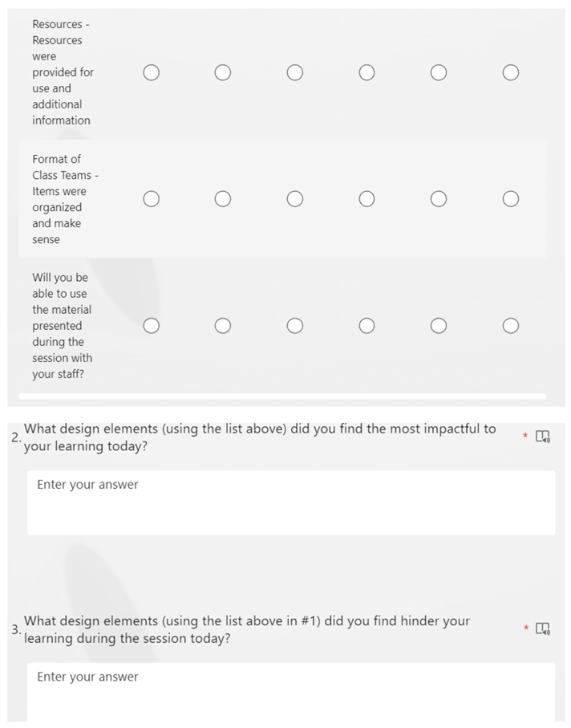Image resolution: width=571 pixels, height=728 pixels.
Task: Select the first option in the Resources row
Action: (151, 73)
